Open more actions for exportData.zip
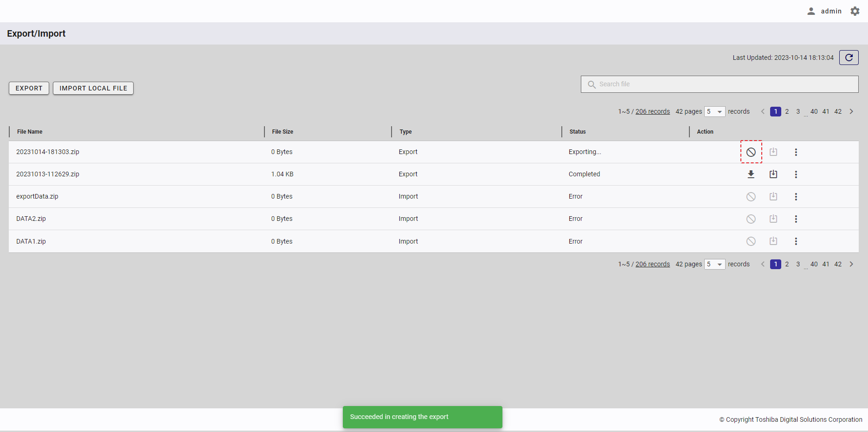 coord(796,197)
